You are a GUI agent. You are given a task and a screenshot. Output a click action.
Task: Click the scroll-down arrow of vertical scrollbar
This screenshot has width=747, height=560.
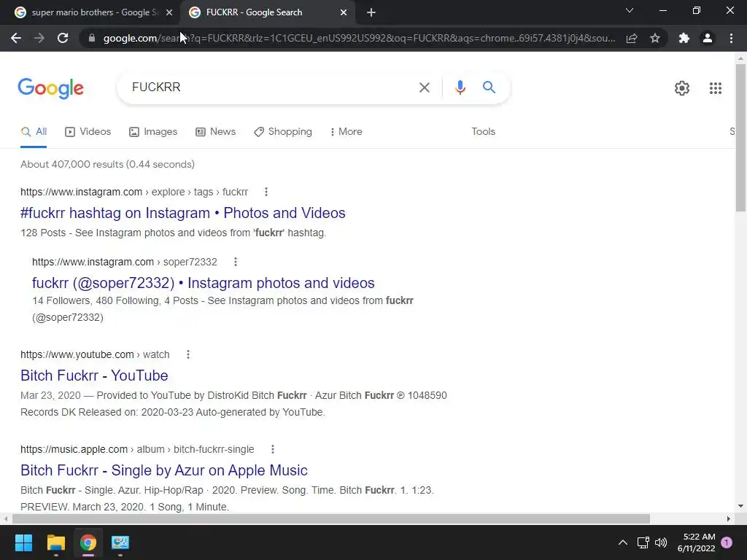[740, 506]
